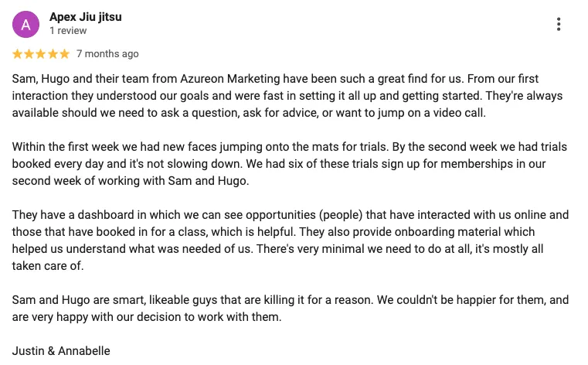Click the third yellow rating star
The width and height of the screenshot is (588, 365).
(40, 54)
